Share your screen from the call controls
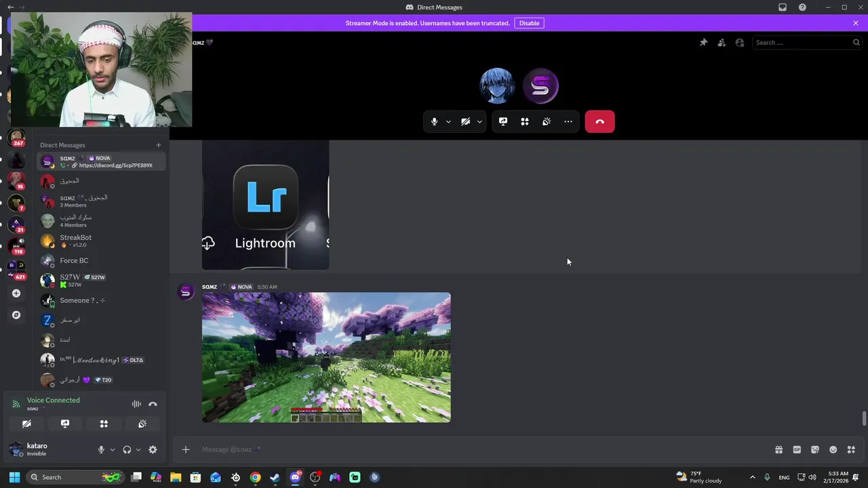 click(x=503, y=121)
